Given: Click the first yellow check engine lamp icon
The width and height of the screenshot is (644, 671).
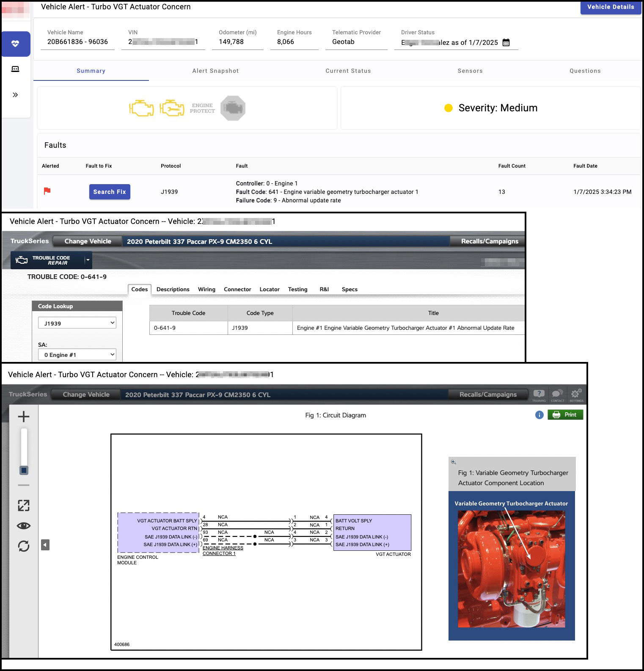Looking at the screenshot, I should (141, 108).
